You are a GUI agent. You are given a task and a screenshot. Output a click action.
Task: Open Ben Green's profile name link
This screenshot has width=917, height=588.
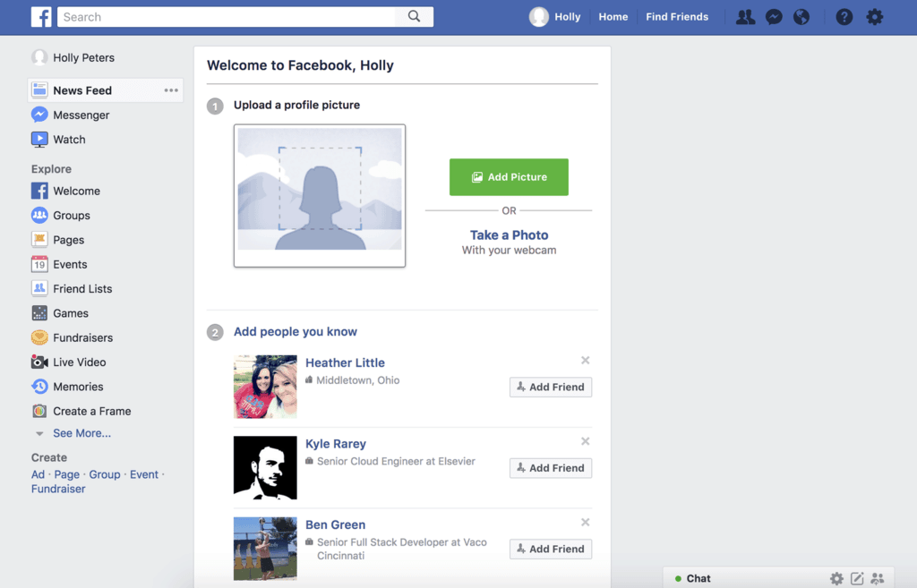(335, 524)
